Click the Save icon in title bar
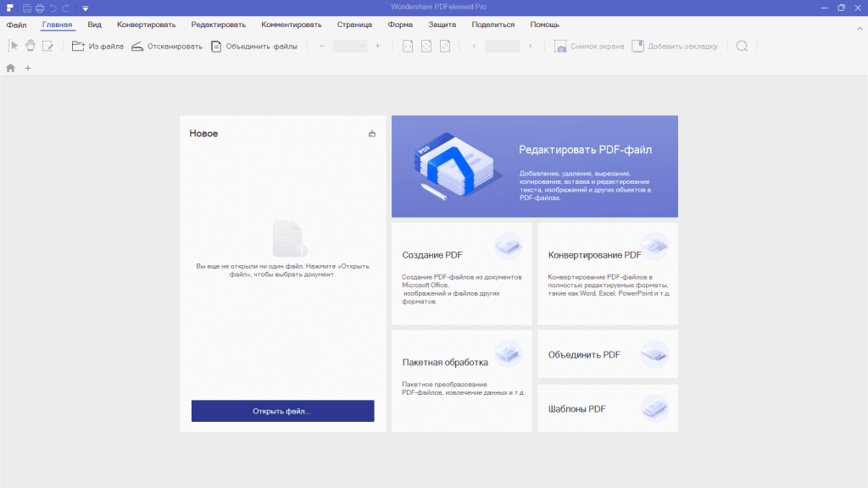 pyautogui.click(x=26, y=8)
